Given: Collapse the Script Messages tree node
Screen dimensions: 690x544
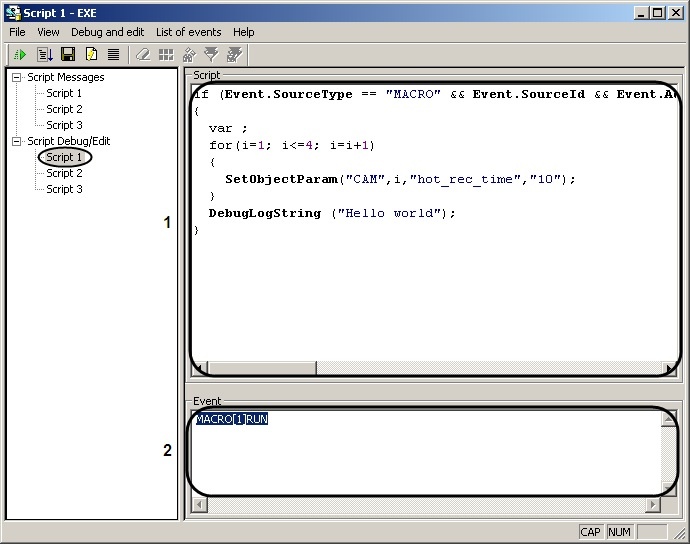Looking at the screenshot, I should point(17,77).
